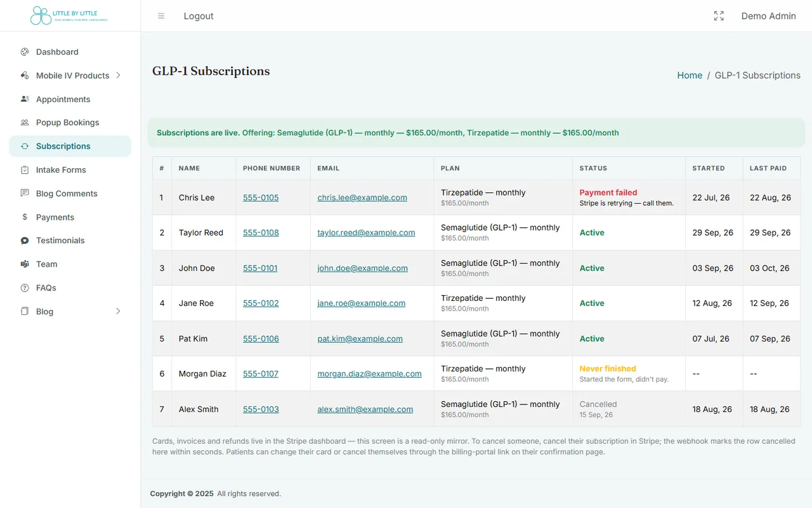Email taylor.reed@example.com
The width and height of the screenshot is (812, 508).
(x=366, y=232)
